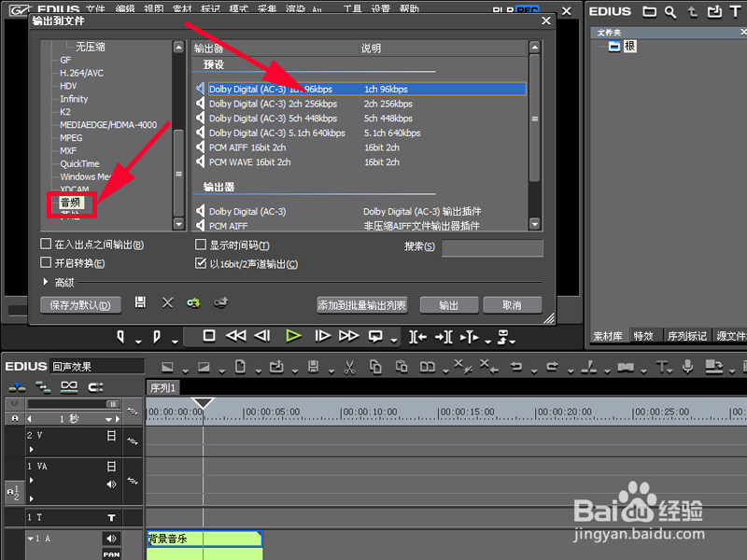Click the Copy icon in the timeline toolbar
Viewport: 747px width, 560px height.
[x=373, y=367]
